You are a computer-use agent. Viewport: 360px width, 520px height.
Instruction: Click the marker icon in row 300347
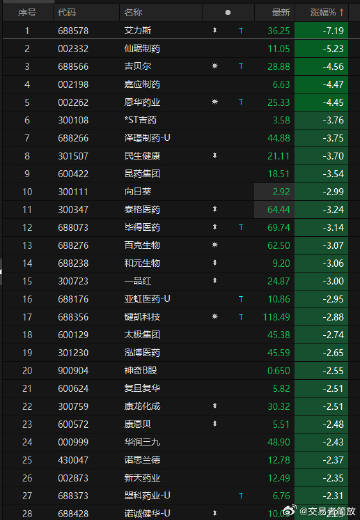point(215,209)
